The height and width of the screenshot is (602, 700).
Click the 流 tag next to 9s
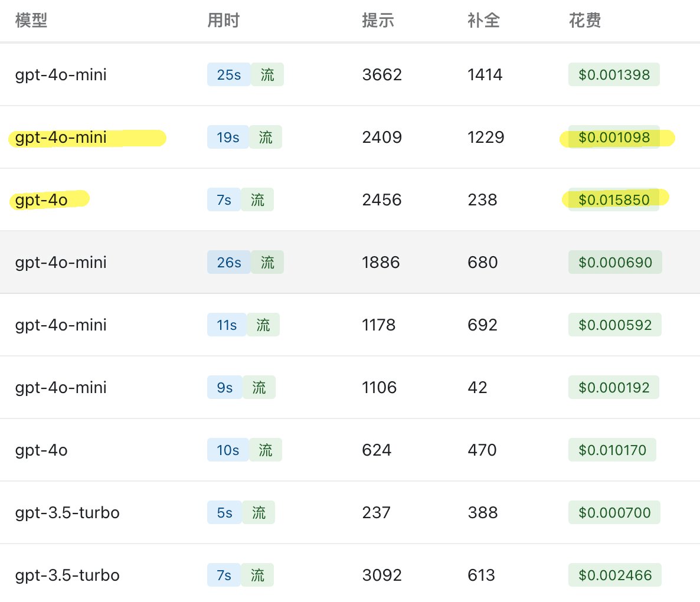(259, 387)
